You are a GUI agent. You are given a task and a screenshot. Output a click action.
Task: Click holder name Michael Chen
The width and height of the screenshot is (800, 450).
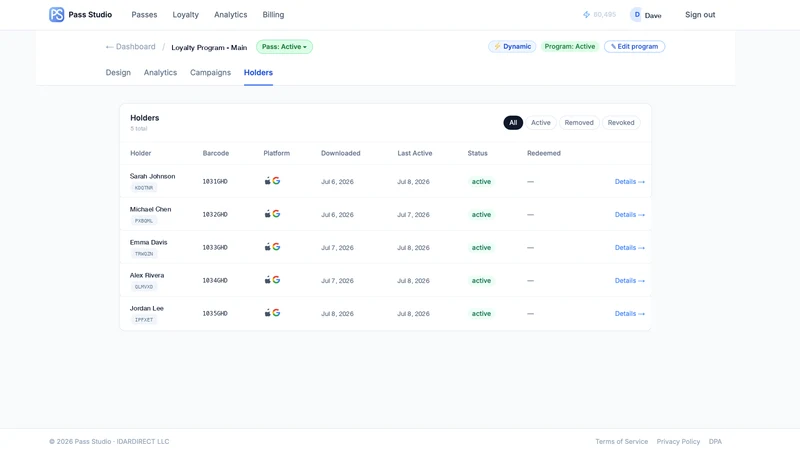151,209
